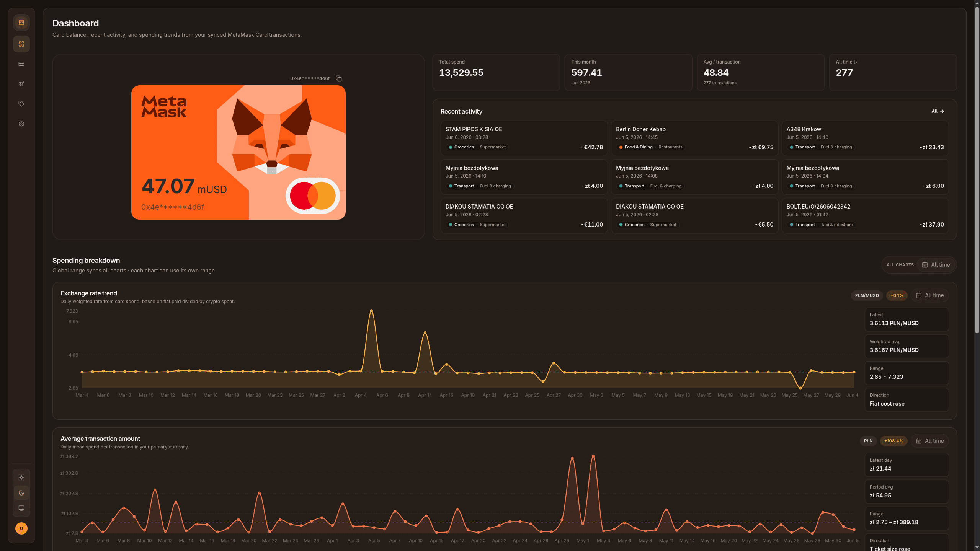
Task: Click the This month 597.41 card
Action: point(628,72)
